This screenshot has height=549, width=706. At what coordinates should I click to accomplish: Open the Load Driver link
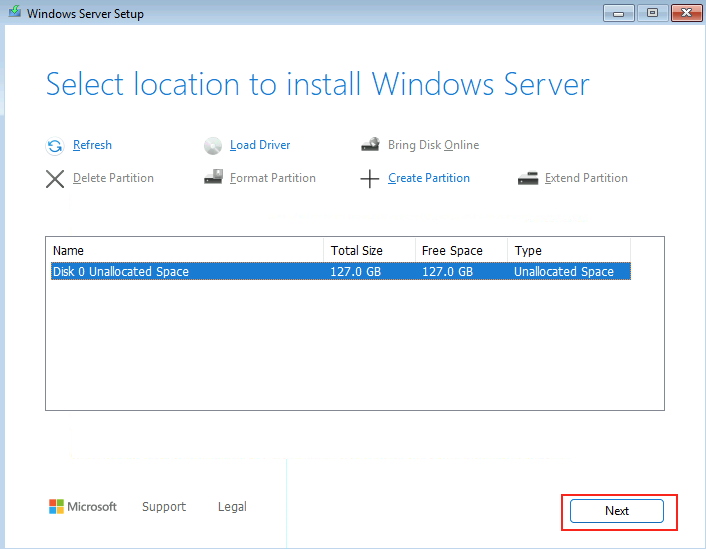tap(260, 145)
